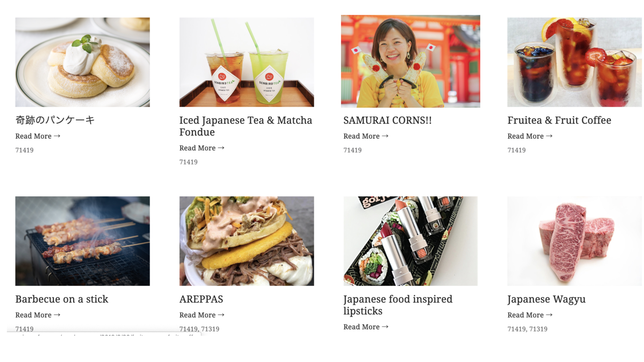Open the 奇跡のパンケーキ article title
Viewport: 644px width, 362px height.
pyautogui.click(x=55, y=120)
